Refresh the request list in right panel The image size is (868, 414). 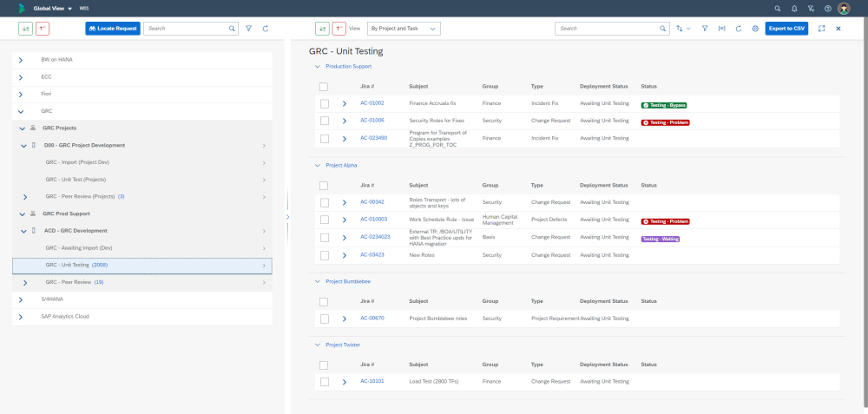738,29
